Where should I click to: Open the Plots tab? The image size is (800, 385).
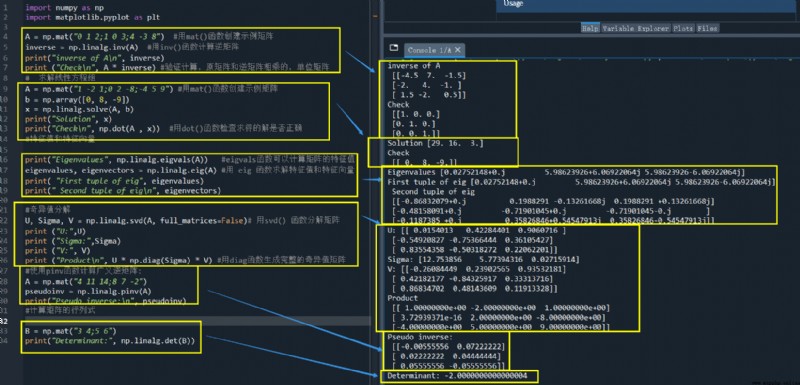683,29
